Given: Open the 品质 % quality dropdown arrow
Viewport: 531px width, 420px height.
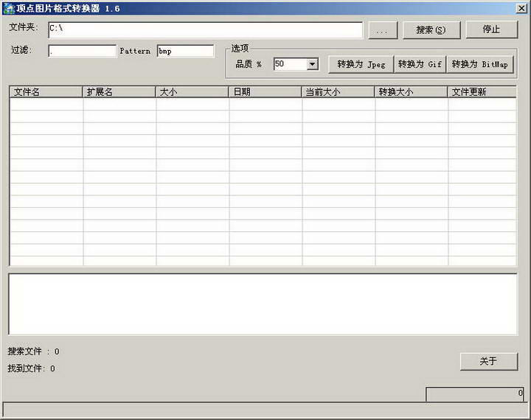Looking at the screenshot, I should (312, 64).
